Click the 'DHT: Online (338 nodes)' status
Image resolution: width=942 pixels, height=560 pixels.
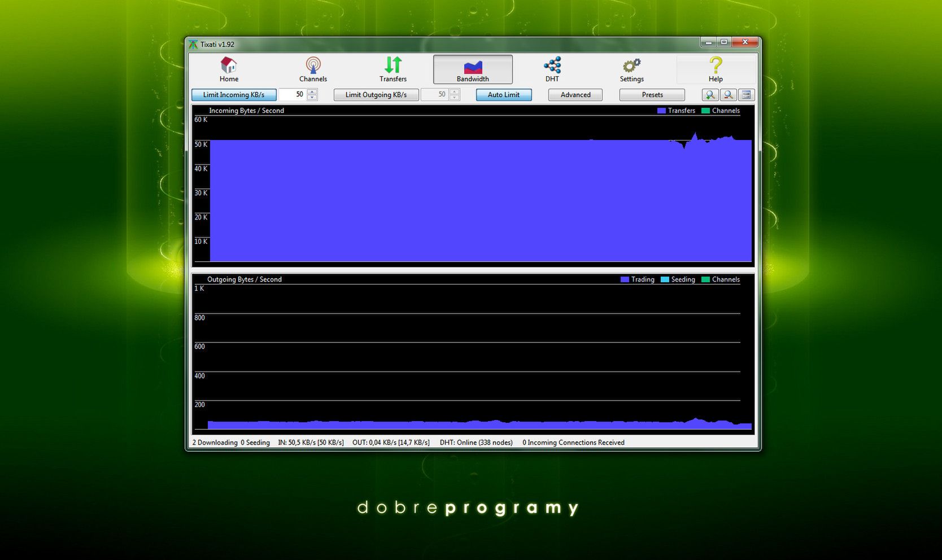coord(476,443)
